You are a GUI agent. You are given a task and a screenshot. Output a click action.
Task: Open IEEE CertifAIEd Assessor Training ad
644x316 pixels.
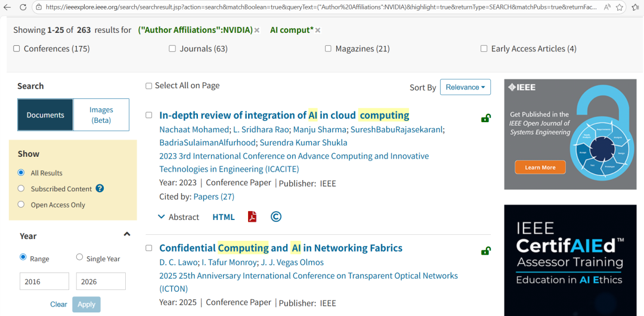(x=571, y=261)
